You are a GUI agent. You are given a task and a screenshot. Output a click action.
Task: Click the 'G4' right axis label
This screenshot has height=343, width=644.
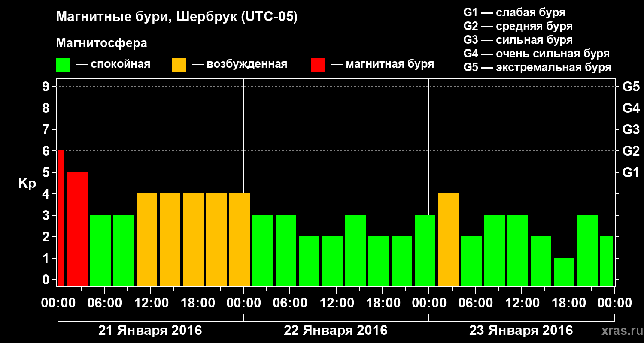click(631, 108)
